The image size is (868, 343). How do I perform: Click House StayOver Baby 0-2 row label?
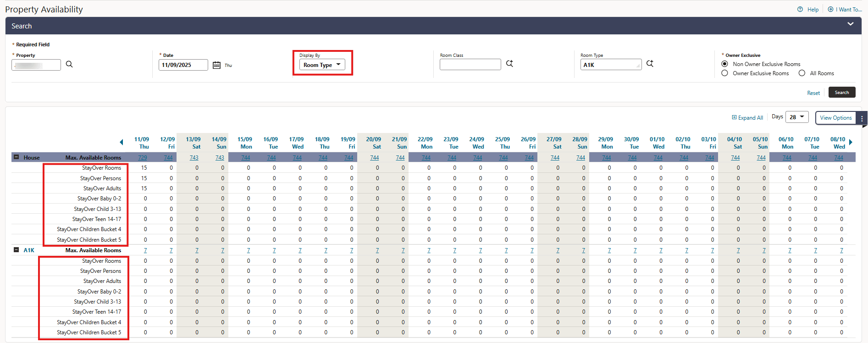coord(100,199)
